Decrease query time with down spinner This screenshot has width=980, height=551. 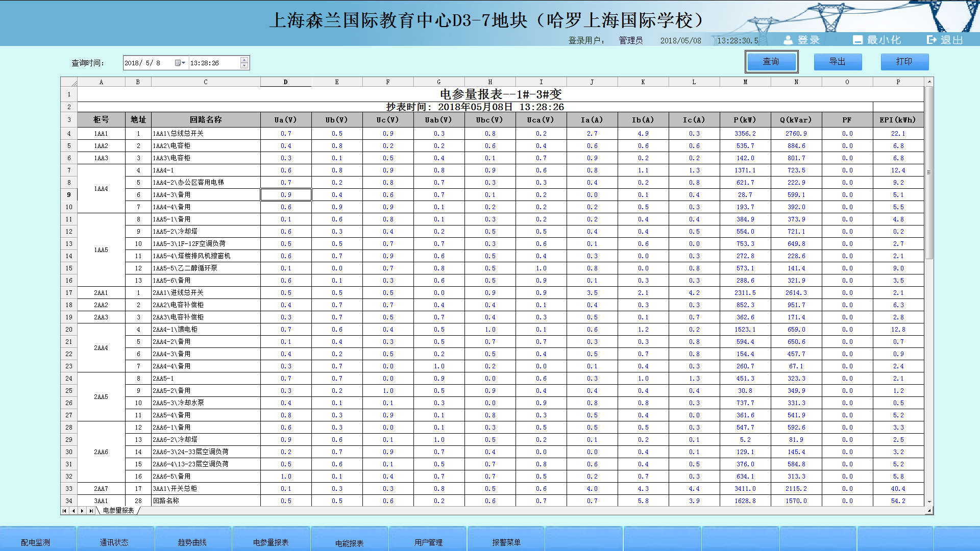(244, 66)
